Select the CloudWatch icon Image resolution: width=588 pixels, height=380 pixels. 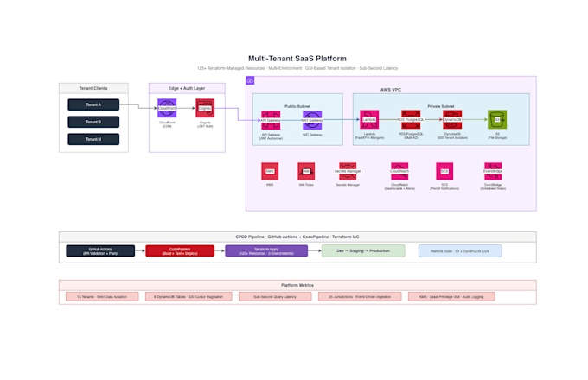coord(399,171)
